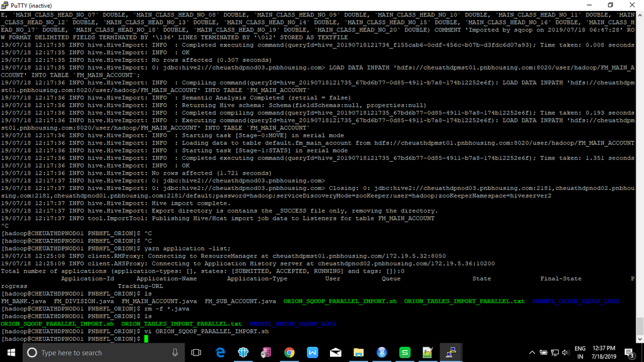The height and width of the screenshot is (362, 644).
Task: Click the battery/power tray icon
Action: 543,352
